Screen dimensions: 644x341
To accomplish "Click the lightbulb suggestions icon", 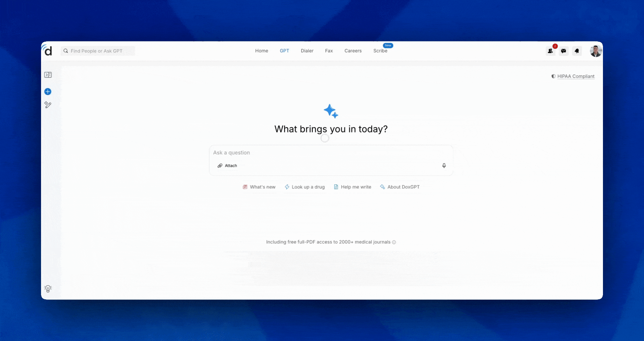I will (48, 289).
